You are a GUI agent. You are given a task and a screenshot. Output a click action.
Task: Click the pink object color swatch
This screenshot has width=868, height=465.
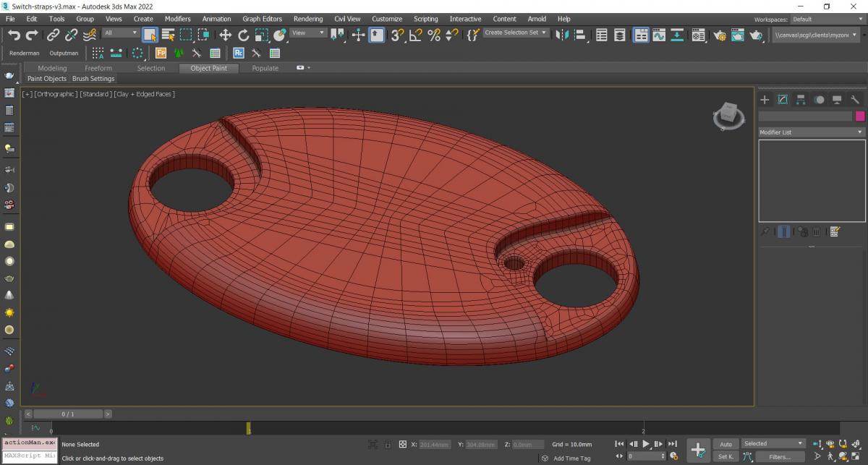pyautogui.click(x=860, y=116)
